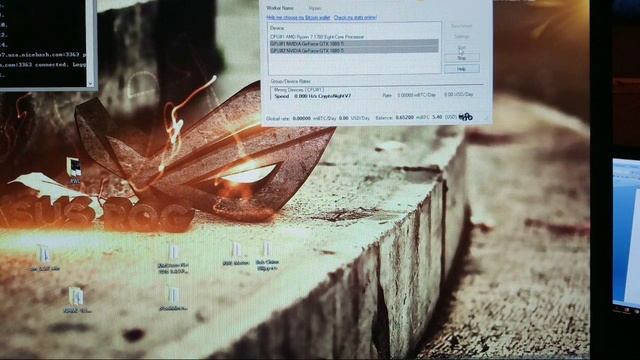Viewport: 640px width, 360px height.
Task: Select the GPU#2 NVIDIA GeForce GTX 1080 Ti row
Action: (353, 50)
